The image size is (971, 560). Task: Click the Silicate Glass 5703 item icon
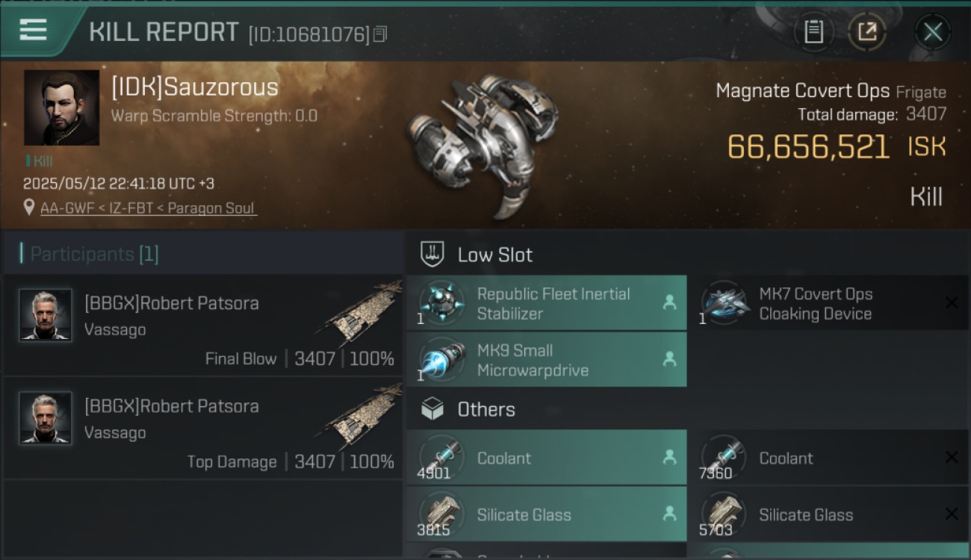click(724, 514)
